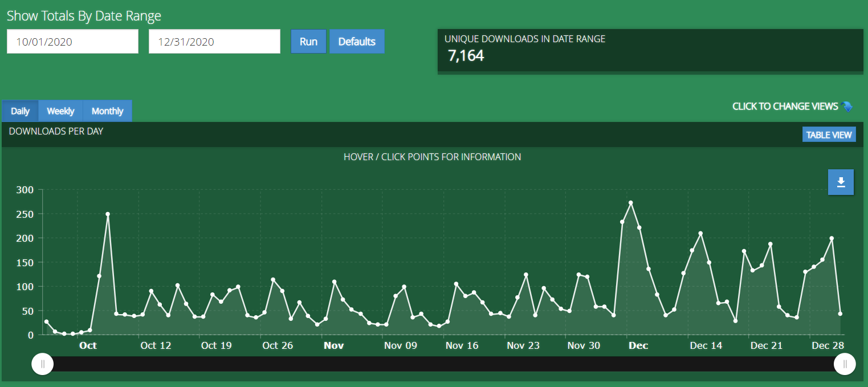Click the right range slider handle

[x=845, y=364]
